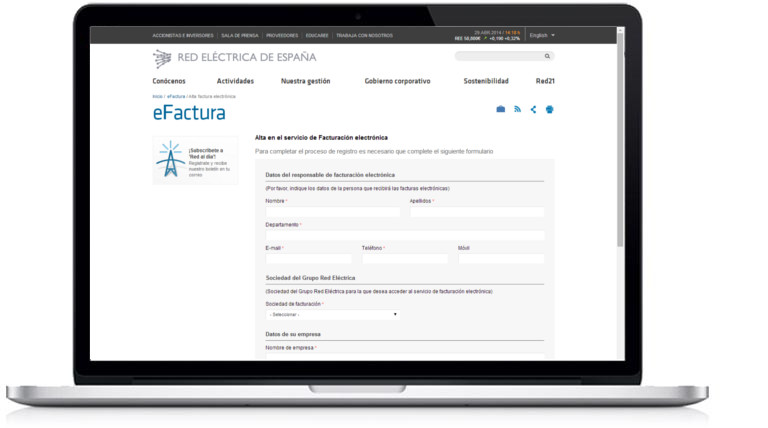Open the RSS feed icon

(517, 109)
